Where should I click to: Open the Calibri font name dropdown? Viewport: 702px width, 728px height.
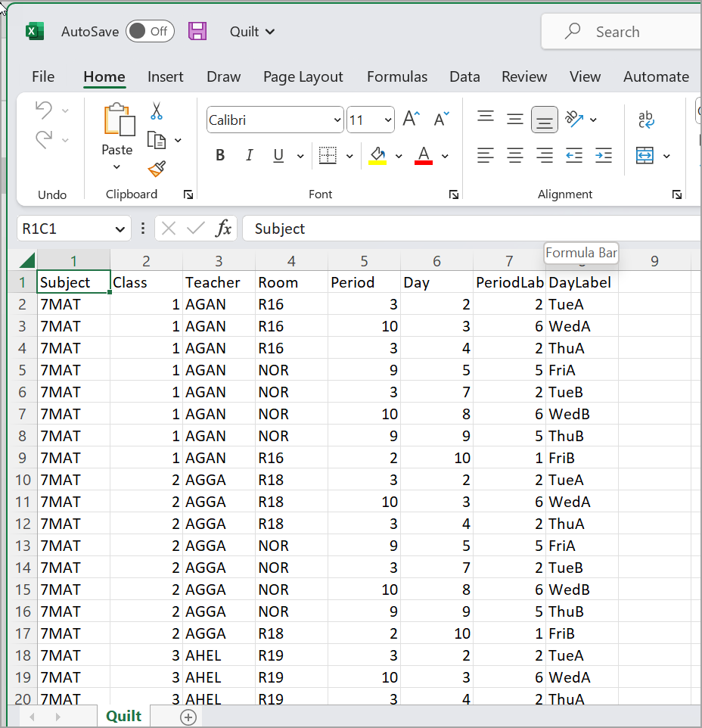tap(337, 120)
